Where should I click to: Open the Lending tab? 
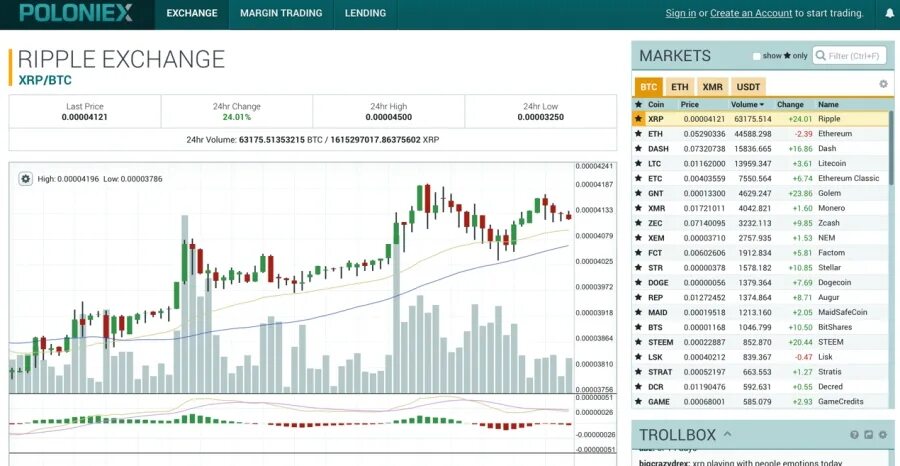pos(365,13)
